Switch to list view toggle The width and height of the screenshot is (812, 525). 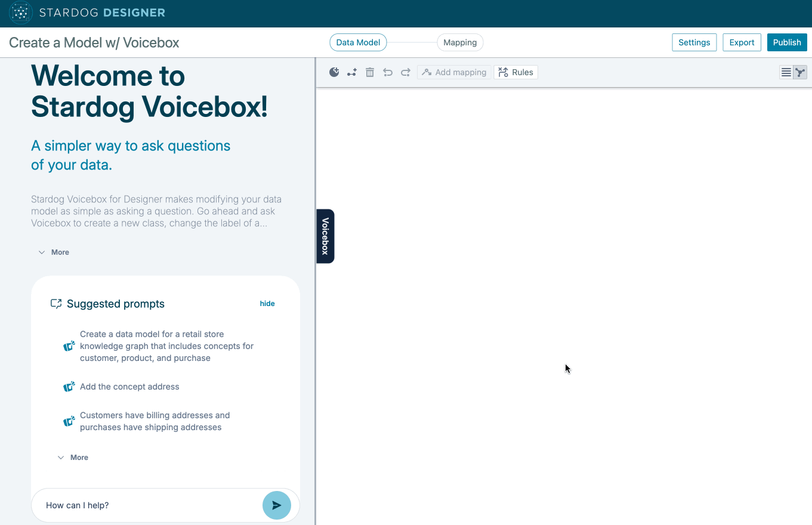tap(786, 72)
